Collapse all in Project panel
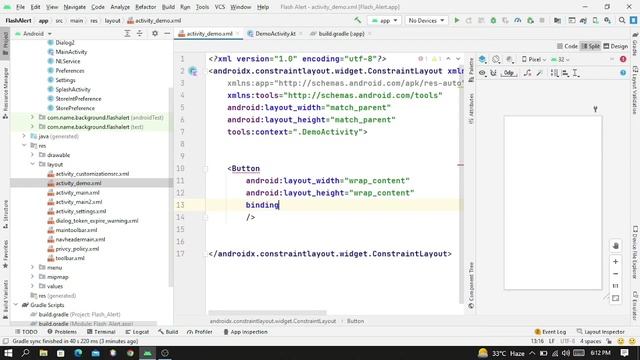The height and width of the screenshot is (360, 640). point(140,33)
